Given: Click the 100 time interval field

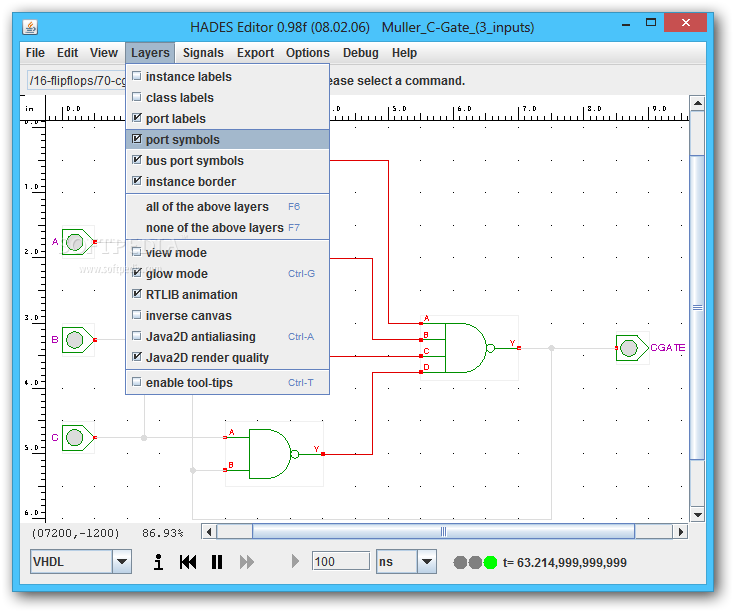Looking at the screenshot, I should click(x=341, y=561).
